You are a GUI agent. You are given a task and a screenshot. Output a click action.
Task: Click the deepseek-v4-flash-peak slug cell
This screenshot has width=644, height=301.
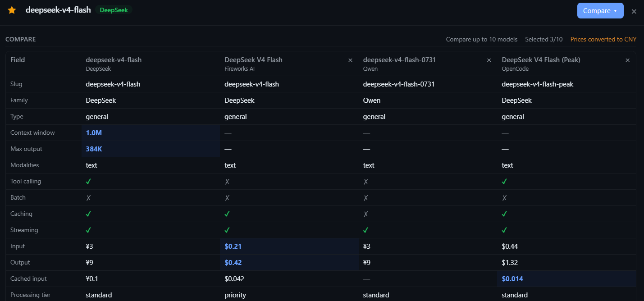pyautogui.click(x=537, y=84)
